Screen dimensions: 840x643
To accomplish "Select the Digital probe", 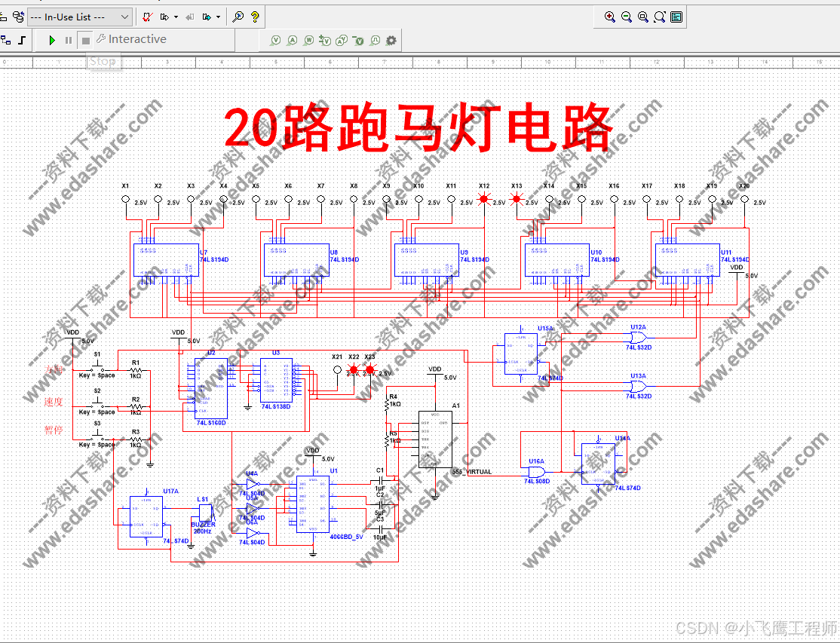I will pyautogui.click(x=375, y=40).
